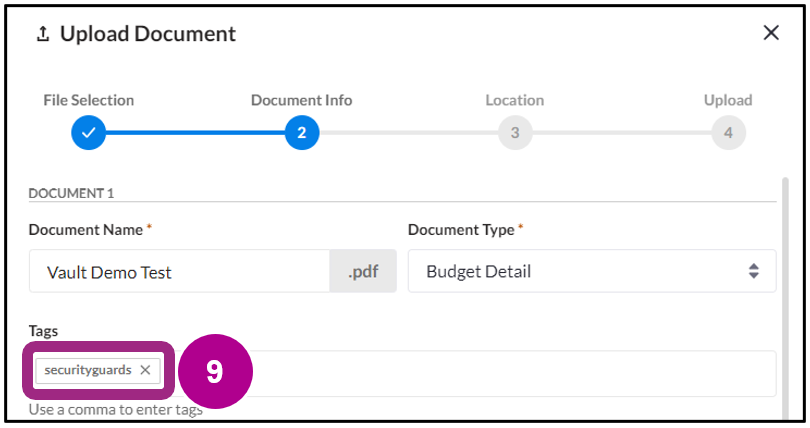Click the Budget Detail dropdown arrows
The image size is (810, 428).
(754, 271)
